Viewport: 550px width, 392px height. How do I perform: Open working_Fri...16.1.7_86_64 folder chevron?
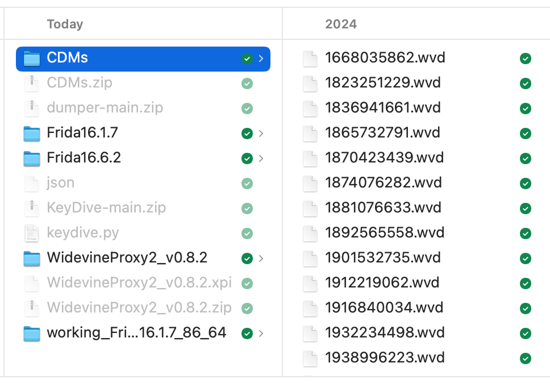(261, 333)
